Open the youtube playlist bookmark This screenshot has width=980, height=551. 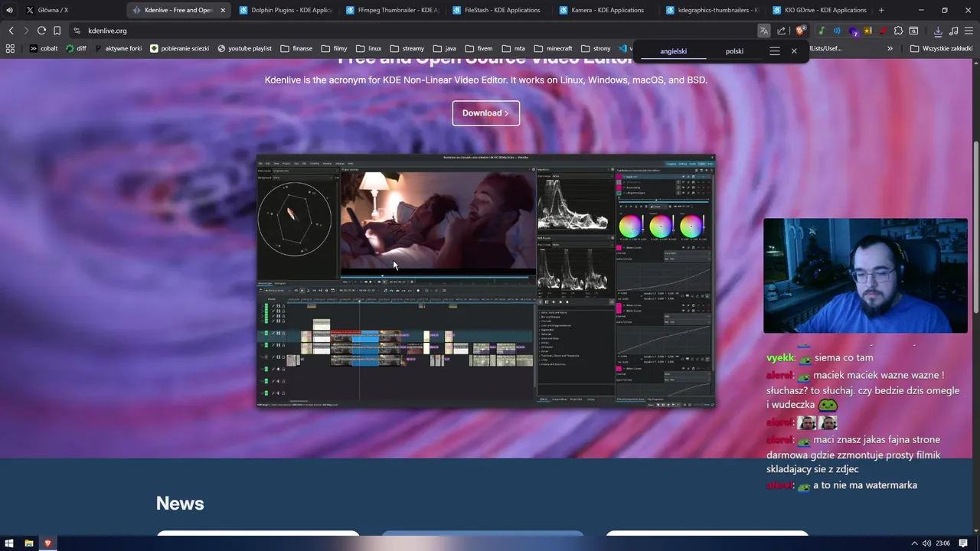(245, 48)
